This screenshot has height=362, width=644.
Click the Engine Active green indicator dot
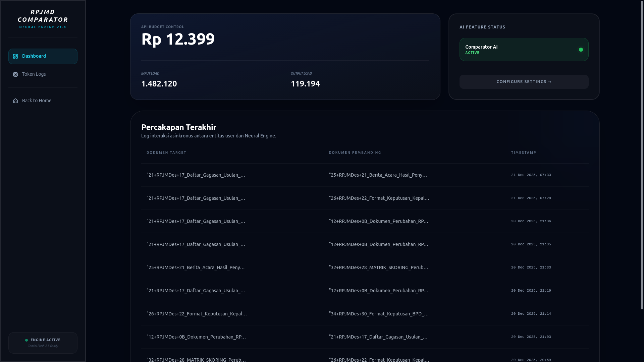click(26, 340)
